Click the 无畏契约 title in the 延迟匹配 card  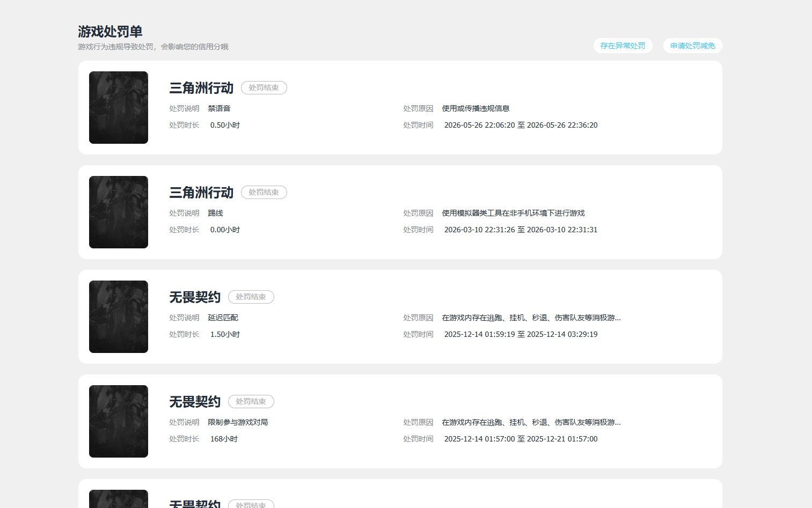(195, 297)
